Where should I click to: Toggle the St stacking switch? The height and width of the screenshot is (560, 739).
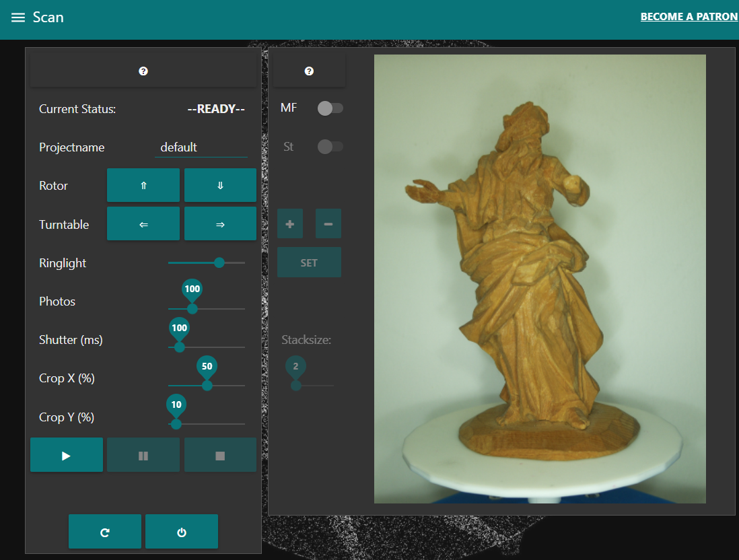point(330,147)
